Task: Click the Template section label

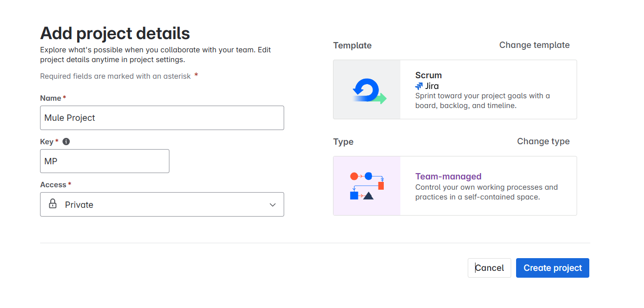Action: coord(352,45)
